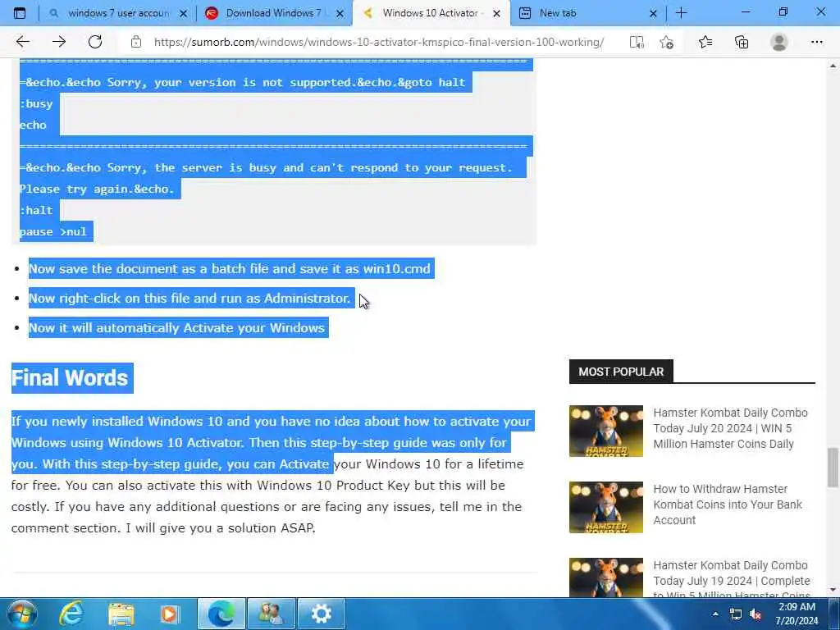Add this page to favorites
Viewport: 840px width, 630px height.
(666, 42)
